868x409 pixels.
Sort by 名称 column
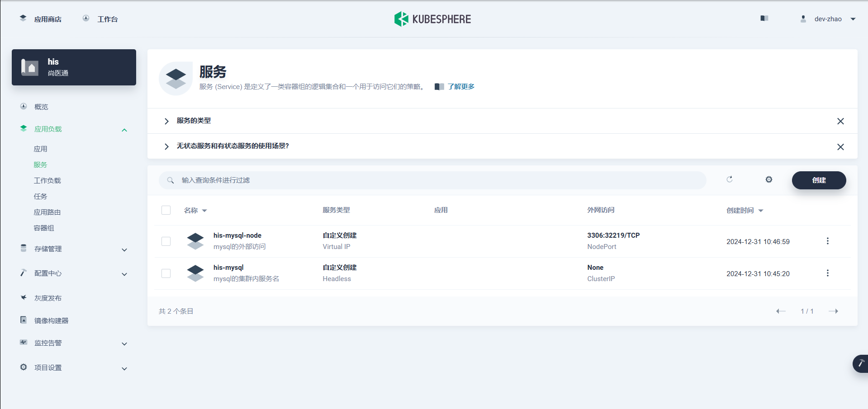(195, 210)
